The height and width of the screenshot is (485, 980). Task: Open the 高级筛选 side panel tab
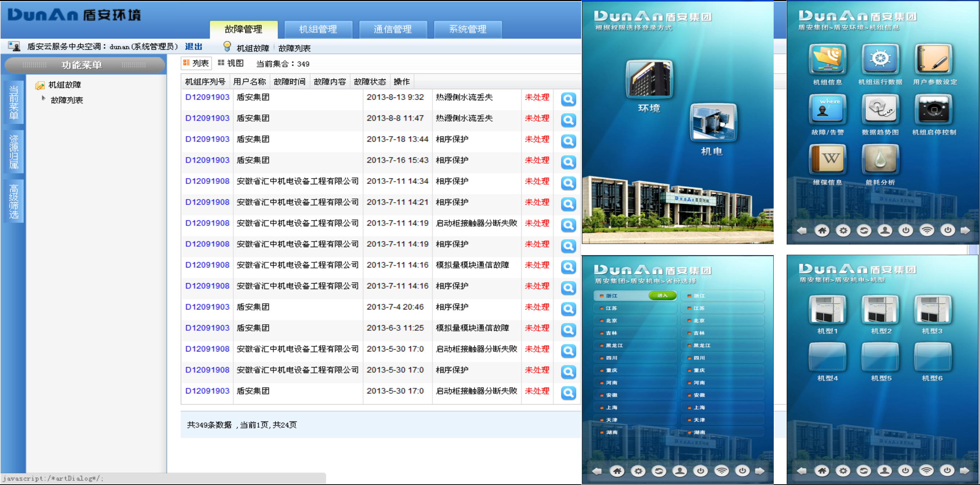(14, 201)
